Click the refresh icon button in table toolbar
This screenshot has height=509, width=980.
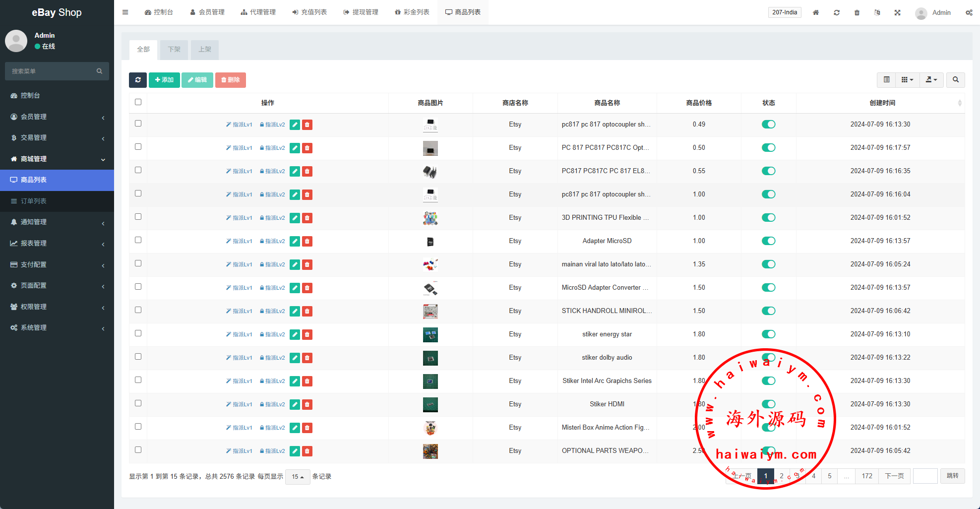(138, 80)
